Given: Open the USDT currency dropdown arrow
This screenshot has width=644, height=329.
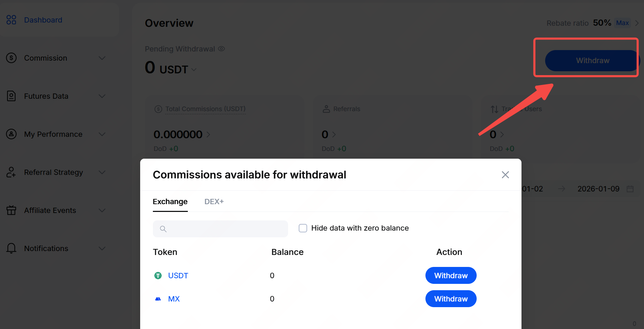Looking at the screenshot, I should coord(194,69).
